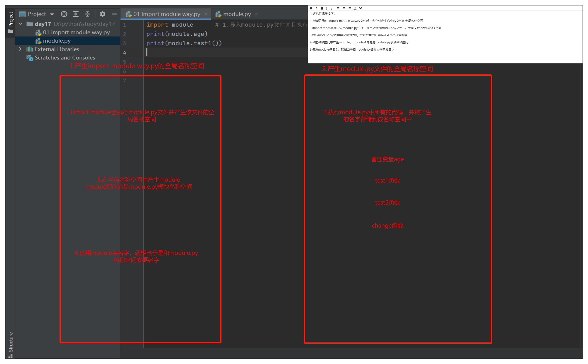Toggle bold formatting
The image size is (588, 364).
point(311,8)
